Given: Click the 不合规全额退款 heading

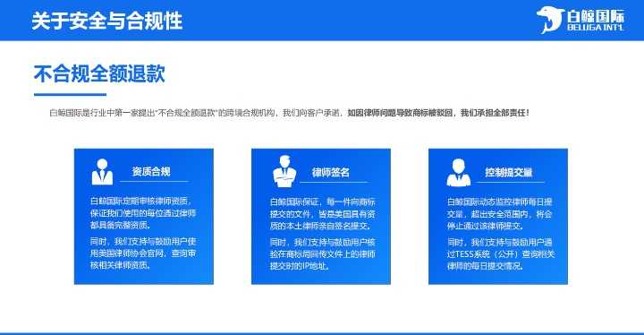Looking at the screenshot, I should pos(99,74).
